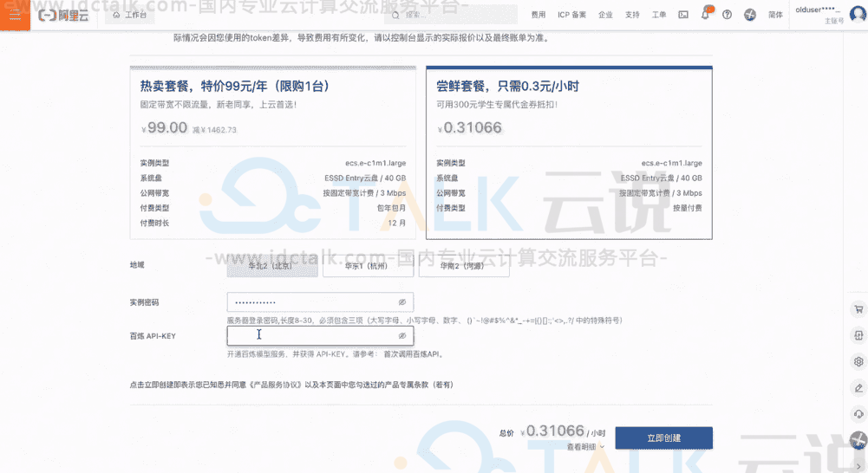
Task: Click the 12 月 duration value
Action: (x=396, y=223)
